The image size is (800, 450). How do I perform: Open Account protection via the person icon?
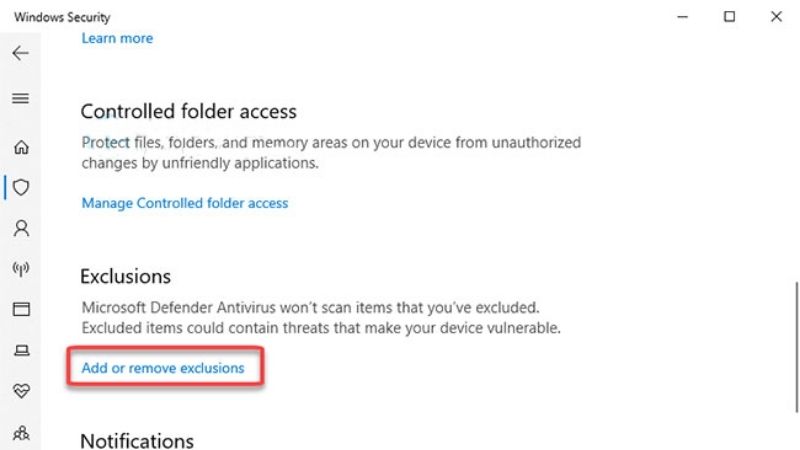click(x=21, y=228)
